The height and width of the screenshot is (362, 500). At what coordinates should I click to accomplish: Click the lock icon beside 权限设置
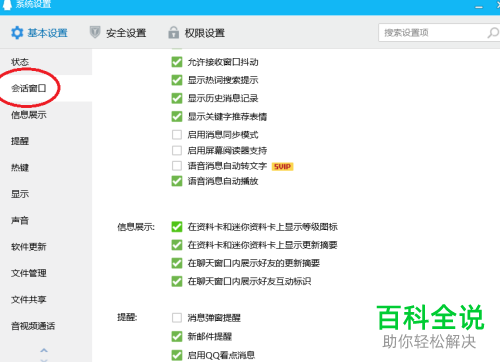click(173, 33)
